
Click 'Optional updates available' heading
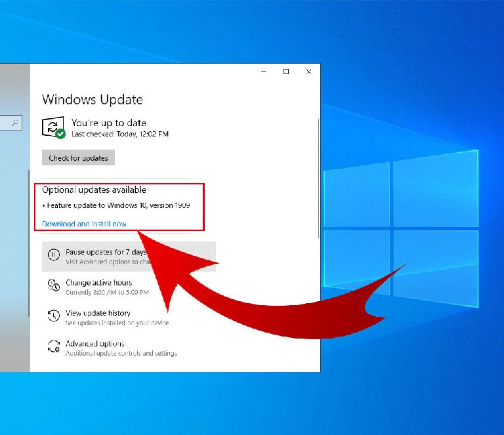coord(94,190)
